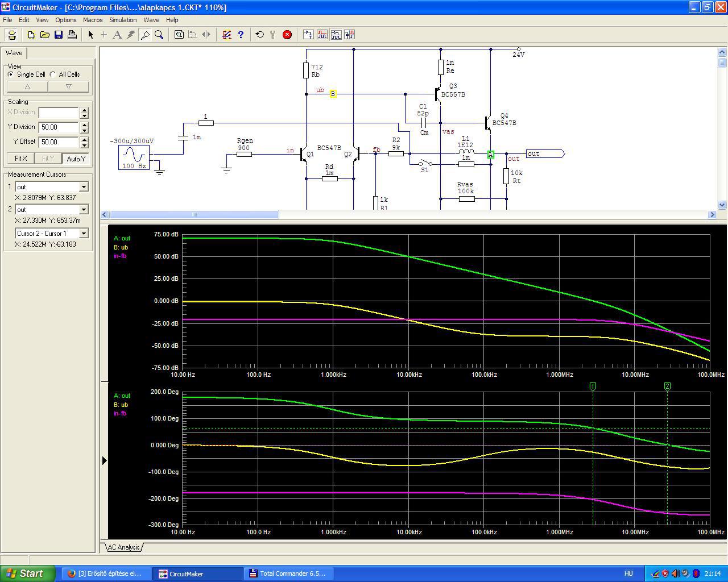728x582 pixels.
Task: Click the blue question mark Help icon
Action: pos(241,35)
